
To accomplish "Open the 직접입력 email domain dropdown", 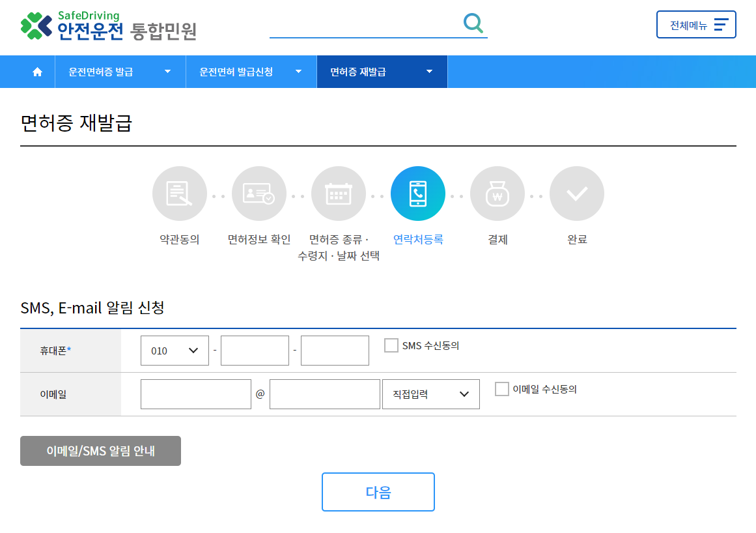I will click(x=430, y=394).
